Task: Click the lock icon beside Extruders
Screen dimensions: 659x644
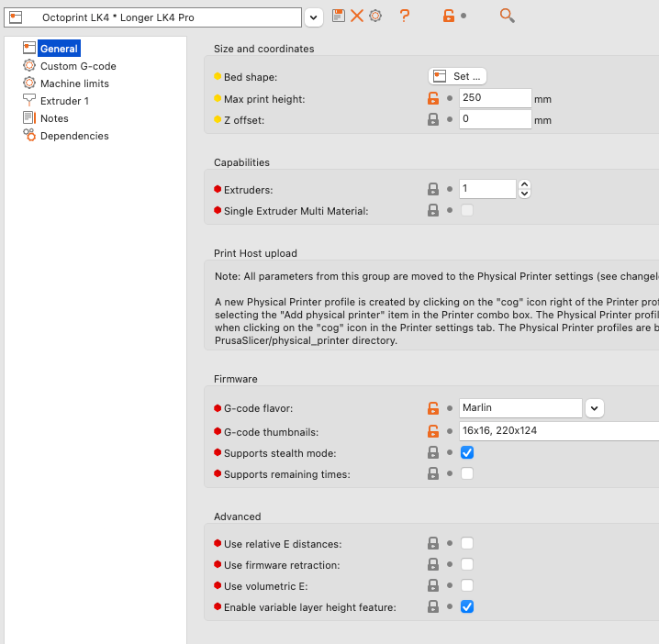Action: tap(433, 189)
